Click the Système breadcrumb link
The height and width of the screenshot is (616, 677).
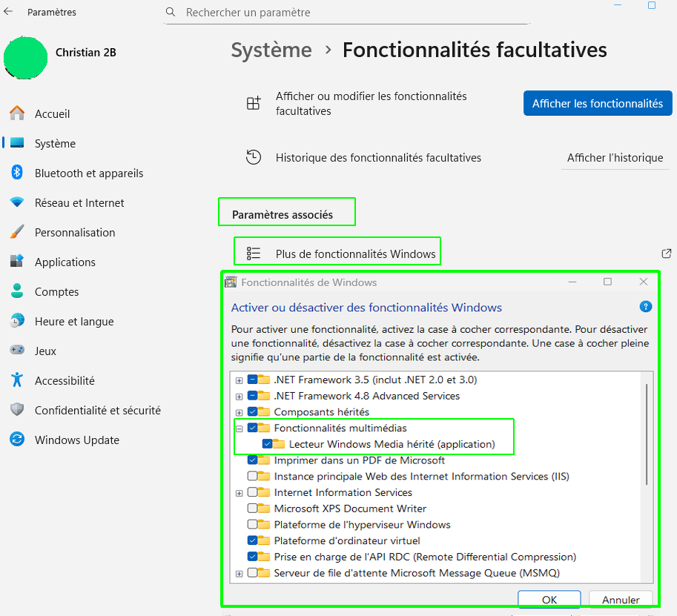(271, 50)
